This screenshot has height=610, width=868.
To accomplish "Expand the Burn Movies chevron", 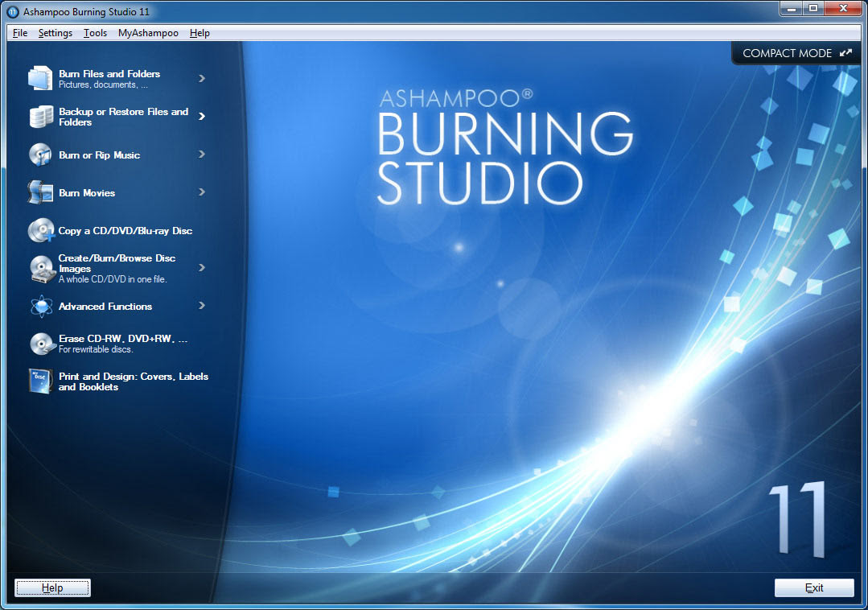I will [x=202, y=192].
